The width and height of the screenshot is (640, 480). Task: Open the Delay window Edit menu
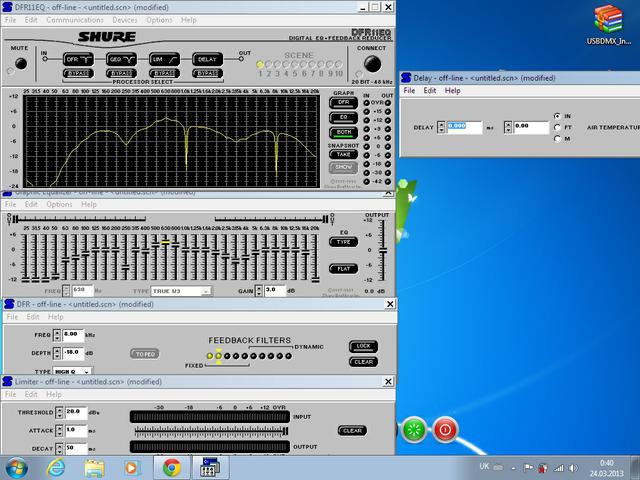[x=430, y=91]
